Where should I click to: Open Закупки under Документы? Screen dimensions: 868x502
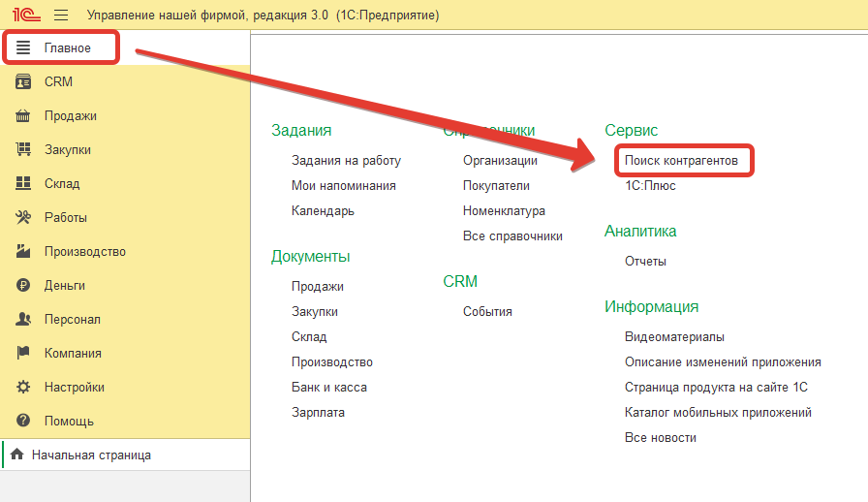coord(315,312)
